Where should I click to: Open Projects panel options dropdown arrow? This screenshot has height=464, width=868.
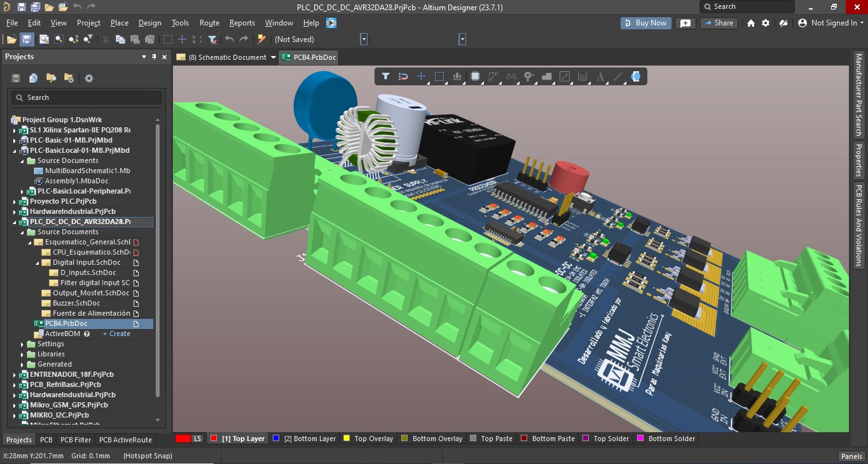144,57
